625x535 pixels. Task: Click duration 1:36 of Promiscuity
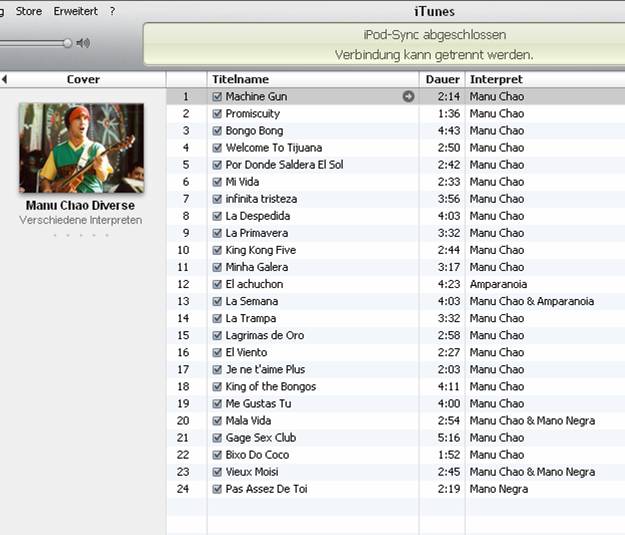(449, 114)
